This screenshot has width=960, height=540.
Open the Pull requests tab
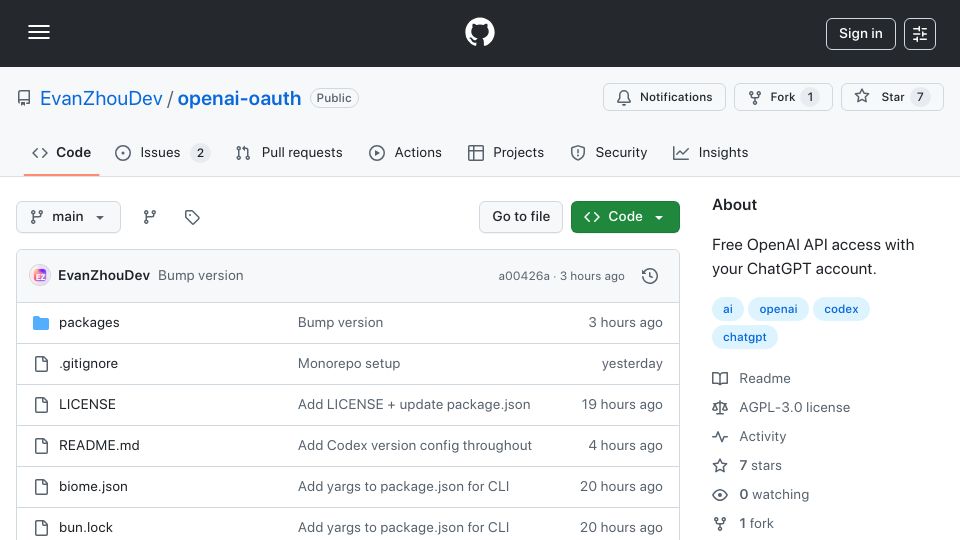click(289, 152)
